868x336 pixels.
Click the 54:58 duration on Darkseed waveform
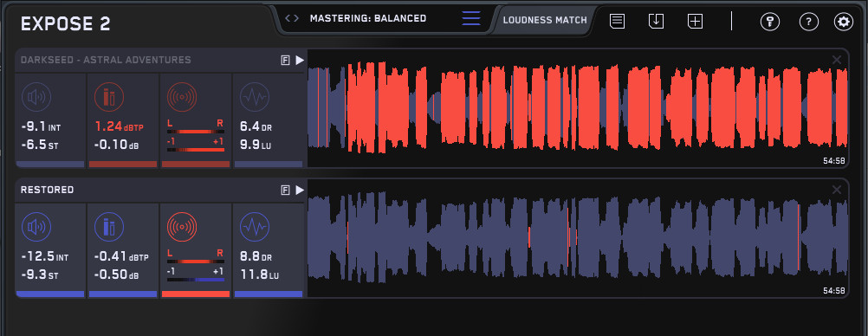(x=833, y=161)
